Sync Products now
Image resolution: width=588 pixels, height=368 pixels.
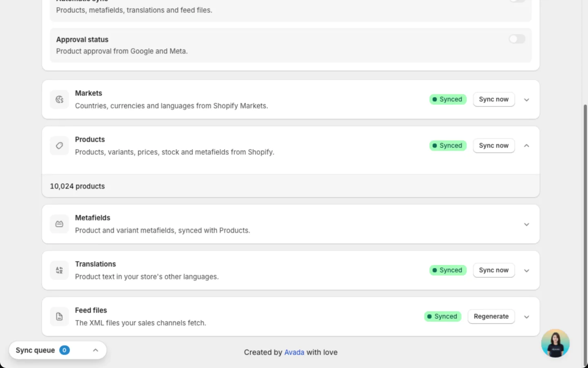494,146
